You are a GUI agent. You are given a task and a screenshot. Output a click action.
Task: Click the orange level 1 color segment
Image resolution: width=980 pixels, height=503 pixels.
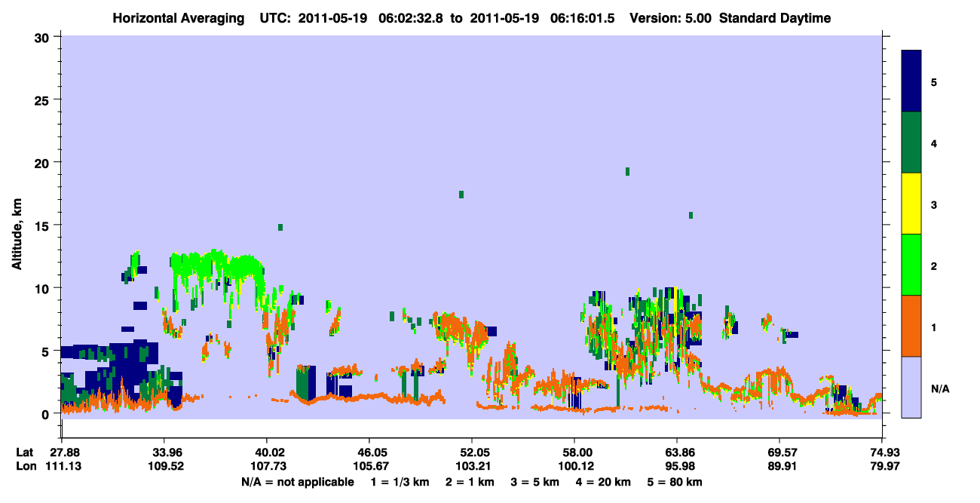pos(911,326)
